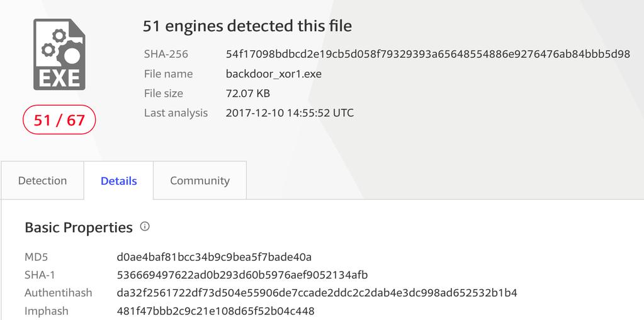Click the SHA-256 label
The image size is (644, 320).
166,54
